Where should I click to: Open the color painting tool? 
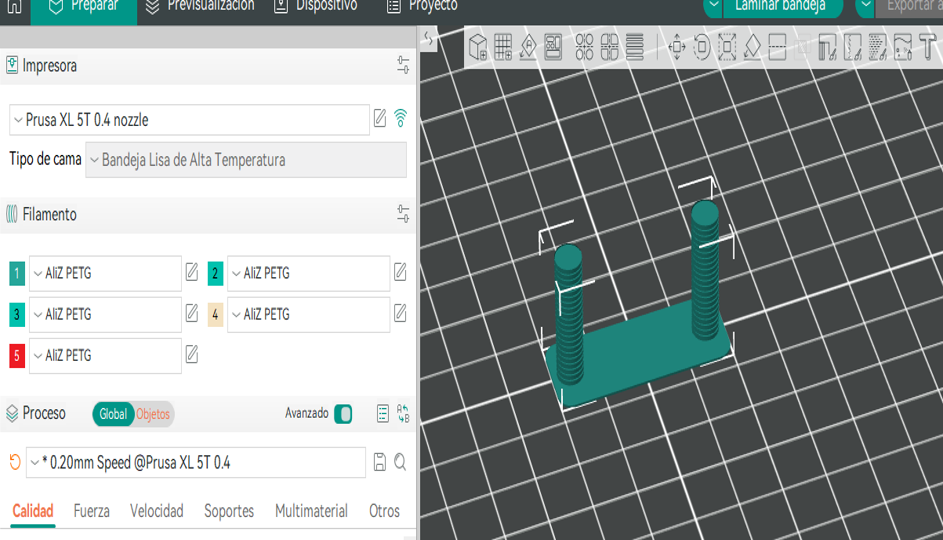(x=903, y=47)
